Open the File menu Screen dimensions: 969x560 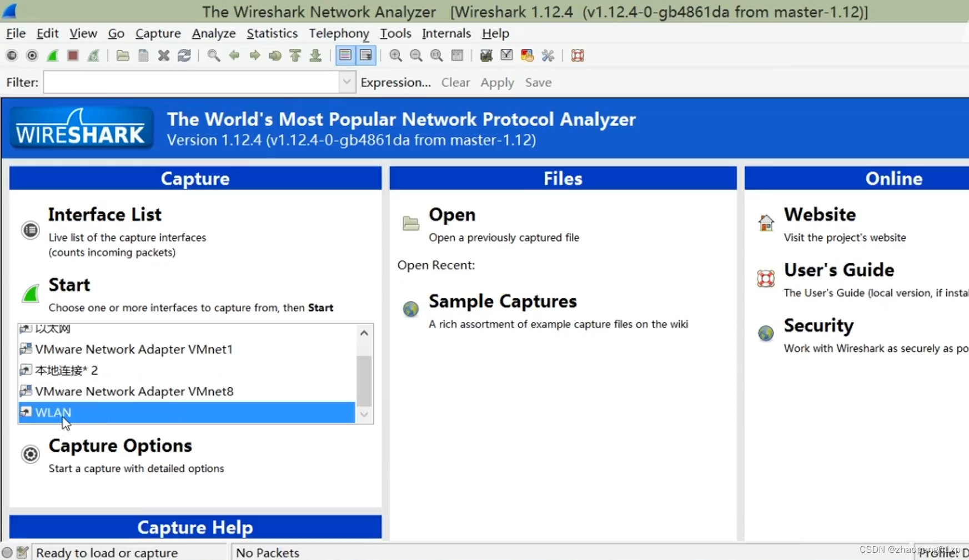(16, 33)
